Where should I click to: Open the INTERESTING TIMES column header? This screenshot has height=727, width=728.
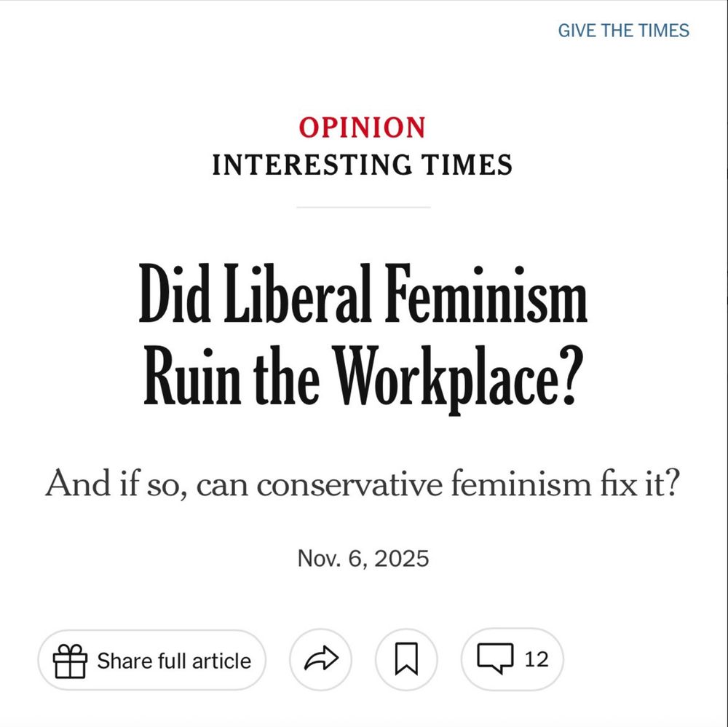click(x=362, y=165)
